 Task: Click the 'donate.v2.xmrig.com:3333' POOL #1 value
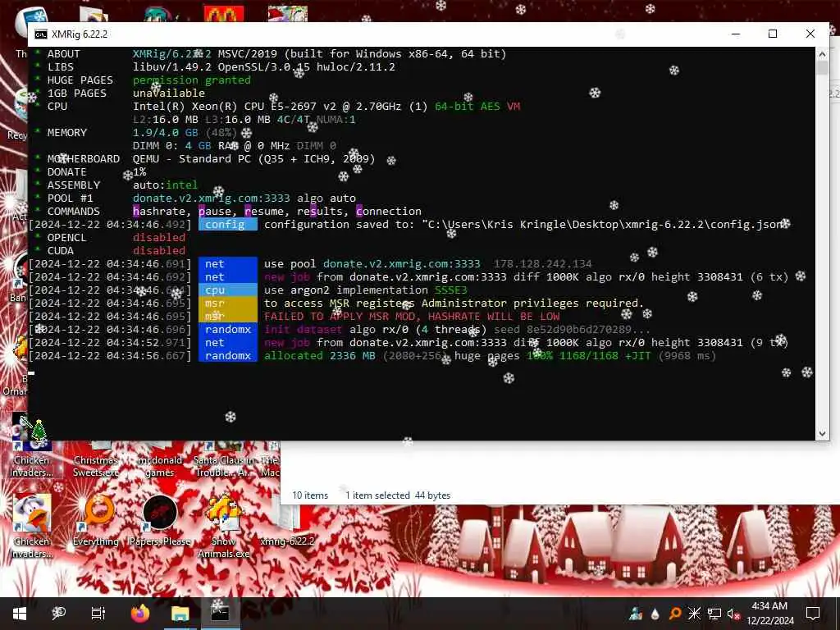[x=211, y=199]
